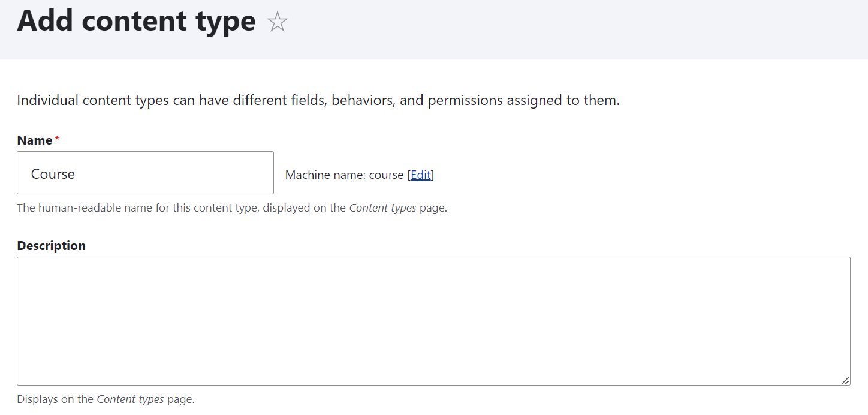Image resolution: width=868 pixels, height=415 pixels.
Task: Select the Add content type heading
Action: pyautogui.click(x=135, y=22)
